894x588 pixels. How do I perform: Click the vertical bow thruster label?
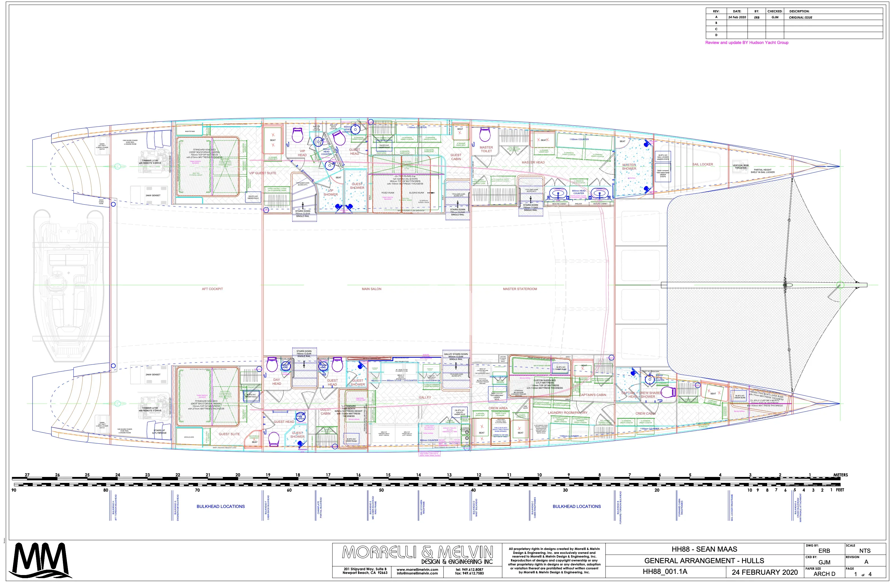point(740,167)
